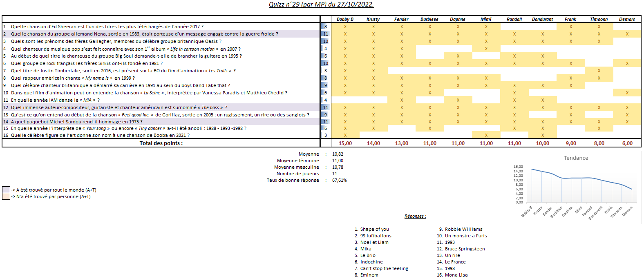
Task: Click the 'Tendance' chart title
Action: click(576, 158)
